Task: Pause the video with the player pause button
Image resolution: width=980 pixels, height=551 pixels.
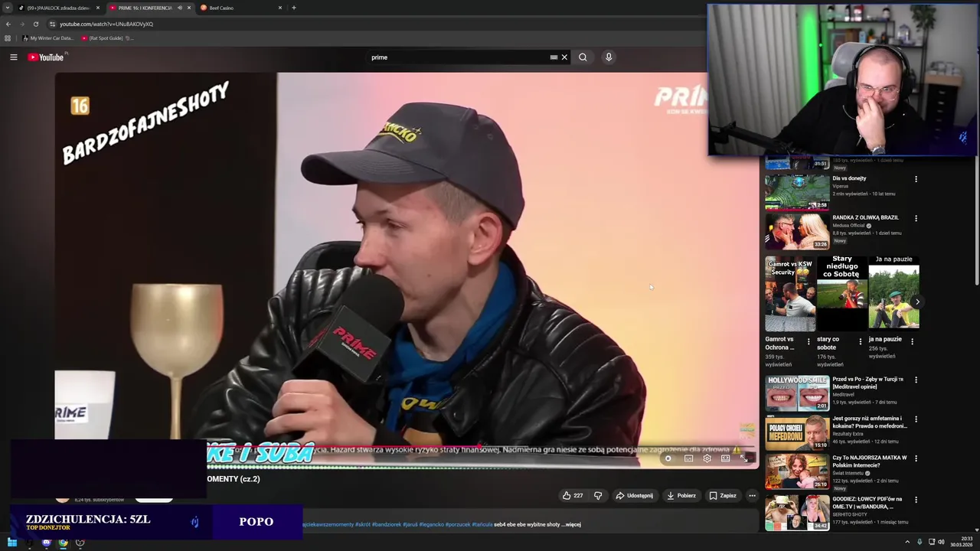Action: 668,458
